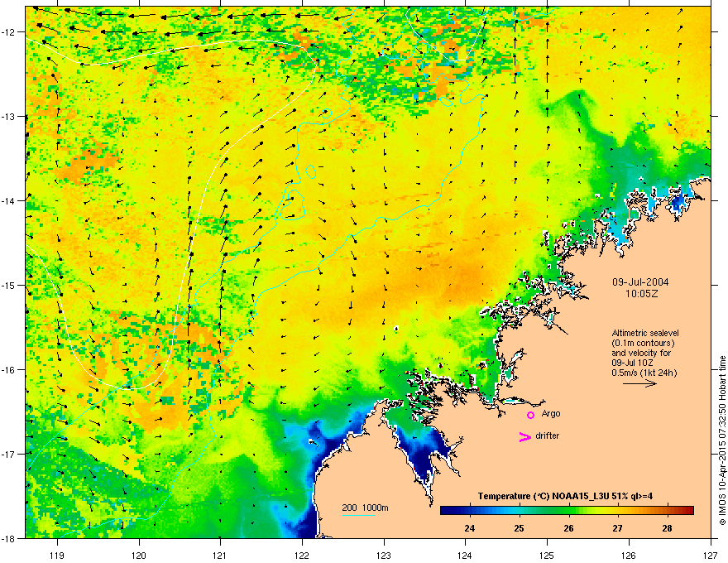Click the latitude axis label -12

(x=8, y=32)
